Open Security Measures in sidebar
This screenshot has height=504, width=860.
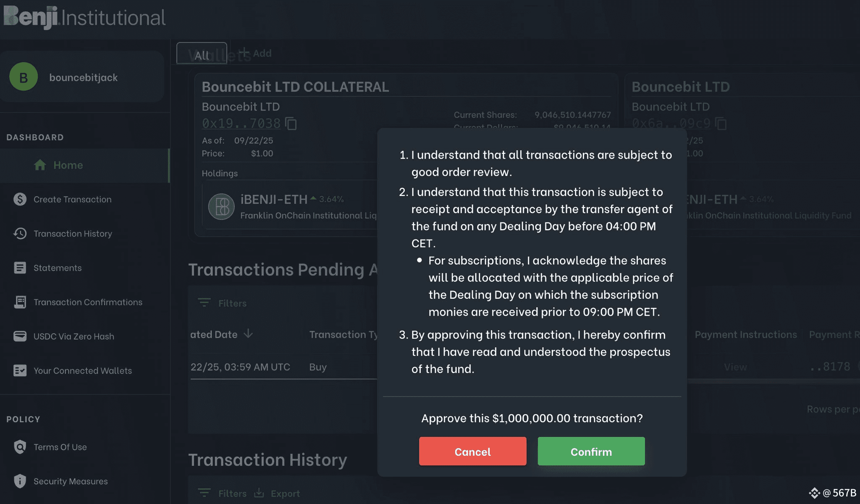[70, 481]
